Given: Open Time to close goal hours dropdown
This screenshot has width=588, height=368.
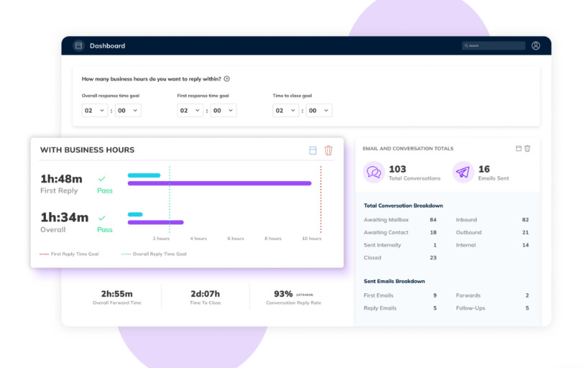Looking at the screenshot, I should (x=285, y=111).
